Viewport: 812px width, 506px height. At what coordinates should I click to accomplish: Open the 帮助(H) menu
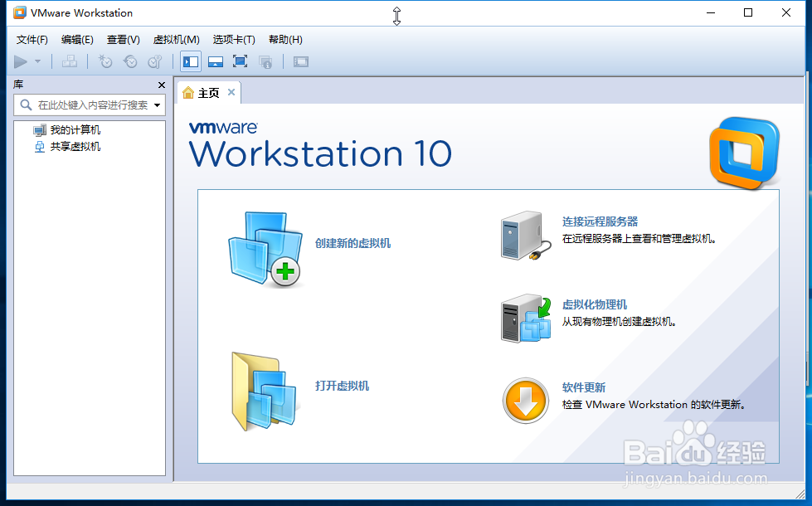(285, 40)
